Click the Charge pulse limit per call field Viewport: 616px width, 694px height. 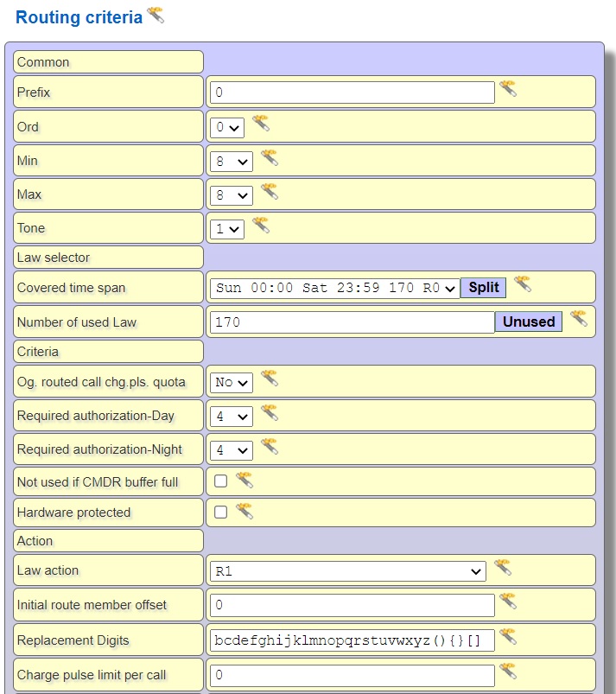click(x=352, y=674)
